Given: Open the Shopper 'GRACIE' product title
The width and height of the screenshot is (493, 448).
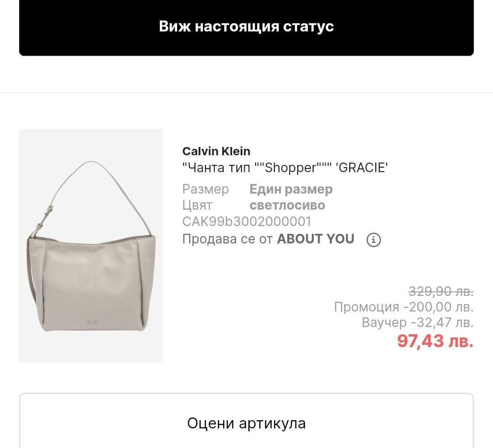Looking at the screenshot, I should 285,168.
